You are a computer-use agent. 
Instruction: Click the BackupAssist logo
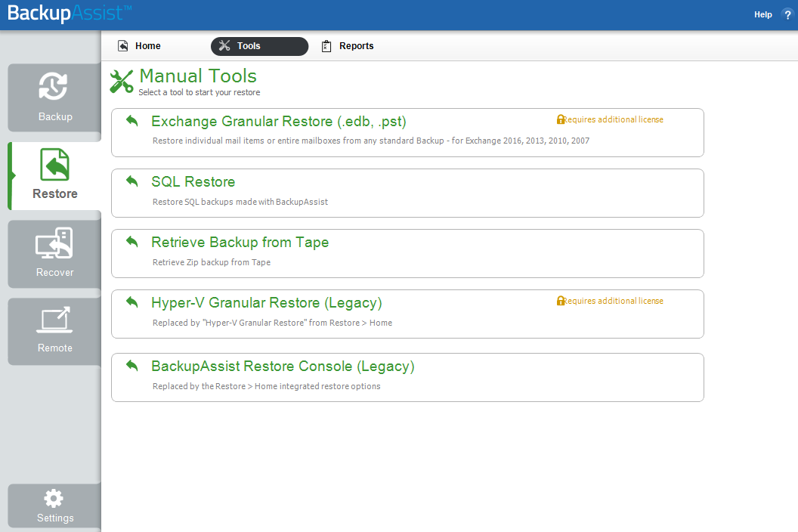coord(70,13)
